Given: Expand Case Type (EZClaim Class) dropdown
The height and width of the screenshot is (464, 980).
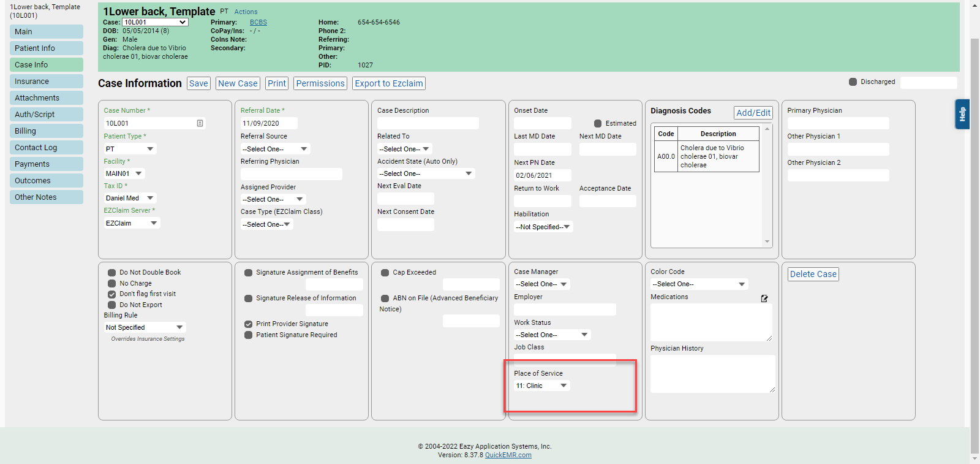Looking at the screenshot, I should click(x=266, y=224).
